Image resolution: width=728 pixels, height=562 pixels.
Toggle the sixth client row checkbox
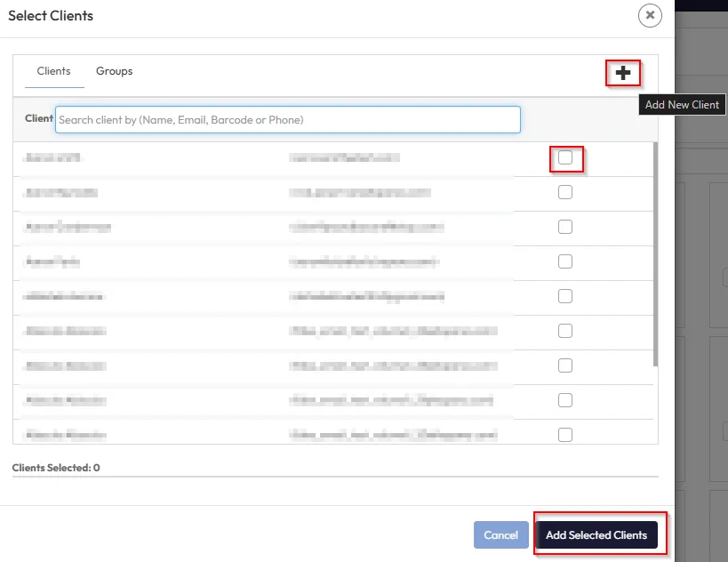[x=564, y=331]
